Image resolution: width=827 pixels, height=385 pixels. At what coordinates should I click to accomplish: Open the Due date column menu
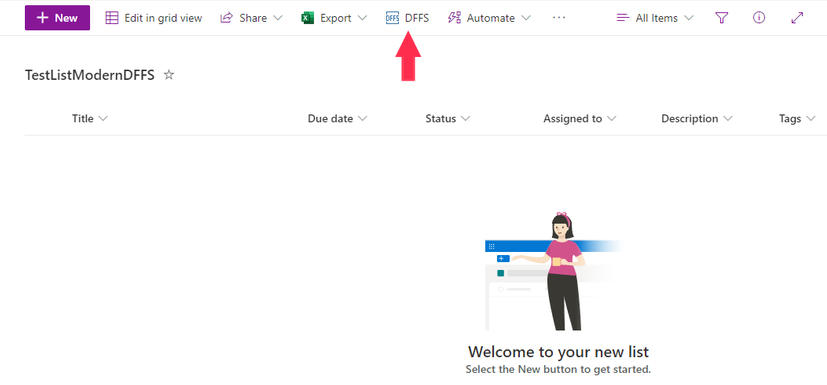pos(337,119)
